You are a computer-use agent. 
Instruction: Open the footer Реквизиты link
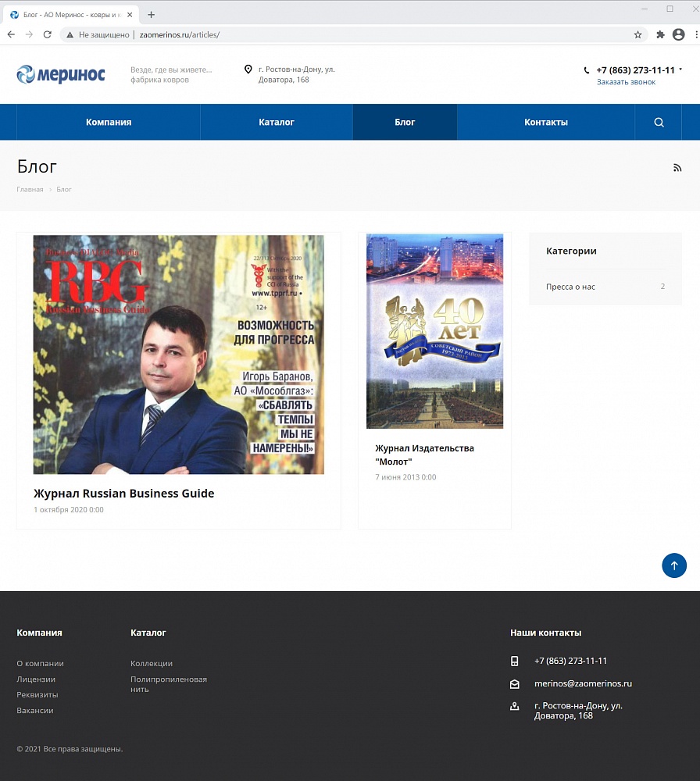tap(37, 695)
